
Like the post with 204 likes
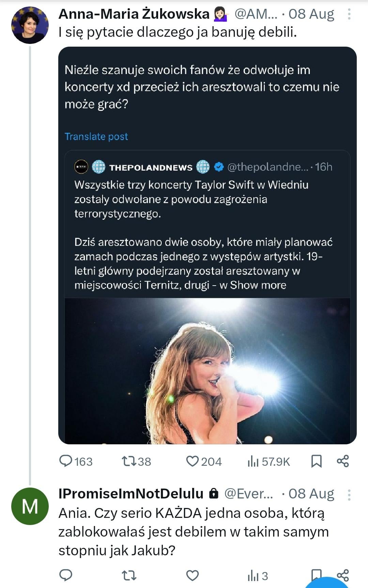pyautogui.click(x=204, y=461)
